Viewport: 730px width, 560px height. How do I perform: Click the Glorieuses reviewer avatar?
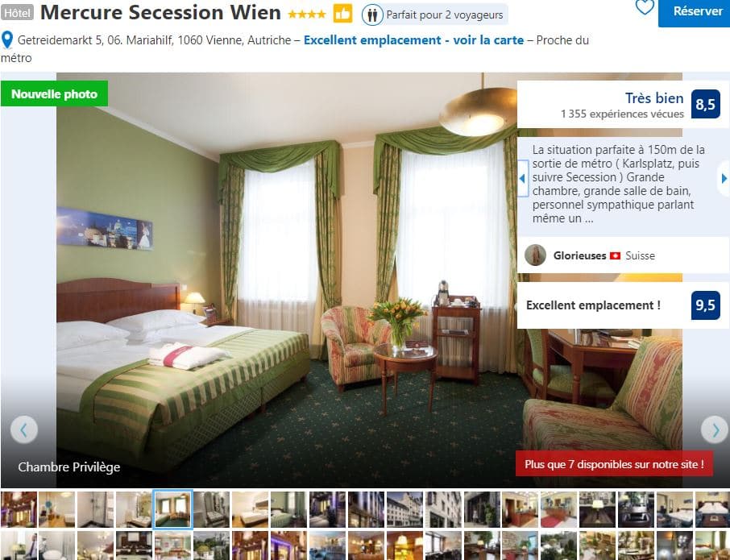coord(535,255)
